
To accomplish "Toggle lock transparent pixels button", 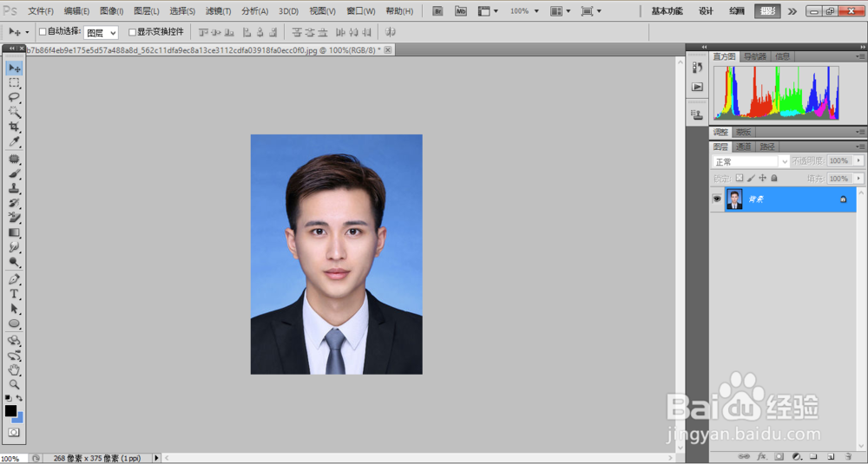I will 739,178.
